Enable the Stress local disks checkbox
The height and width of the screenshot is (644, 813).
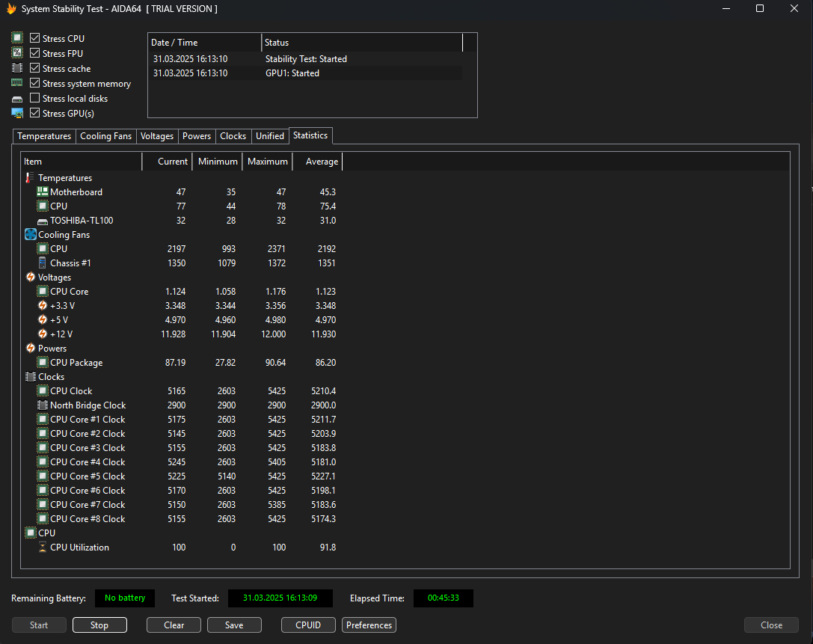[34, 98]
